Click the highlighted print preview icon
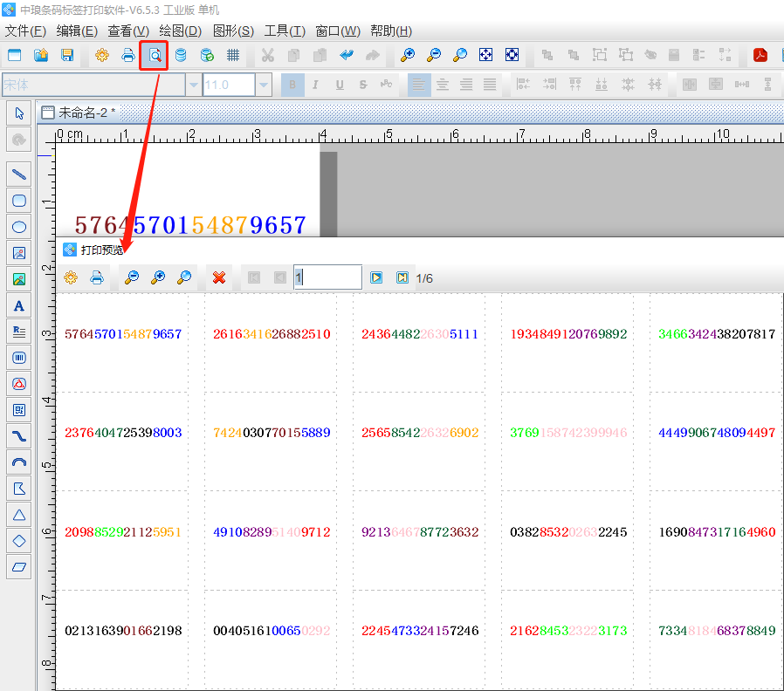 [154, 56]
